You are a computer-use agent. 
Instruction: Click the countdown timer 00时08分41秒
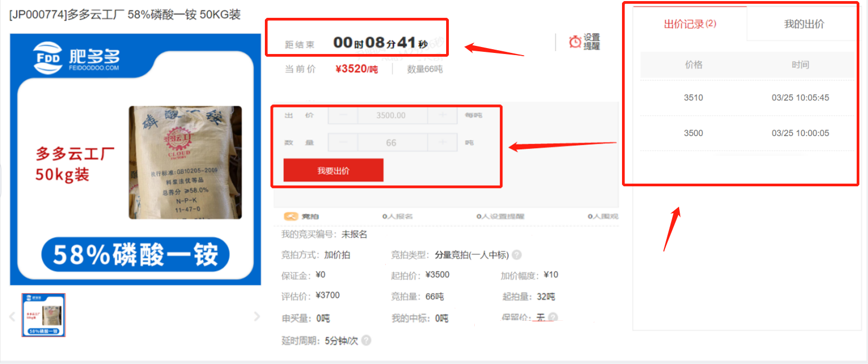(380, 42)
